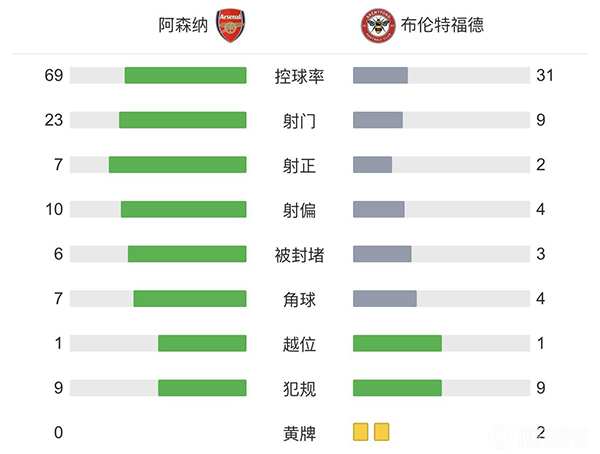600x454 pixels.
Task: Click Arsenal's possession value 69
Action: [x=54, y=76]
